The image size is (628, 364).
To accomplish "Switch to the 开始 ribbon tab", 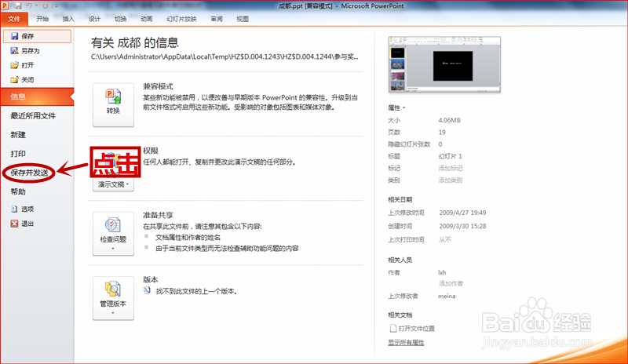I will pyautogui.click(x=42, y=19).
